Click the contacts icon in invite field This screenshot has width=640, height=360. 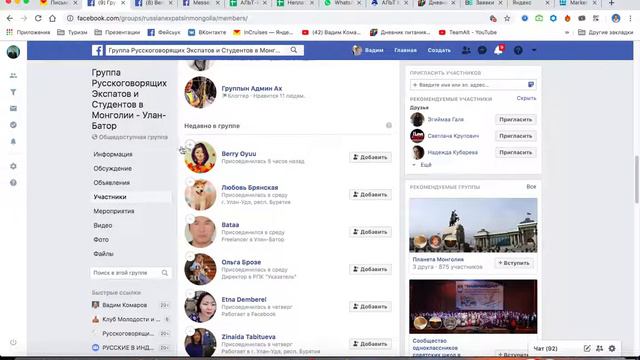(x=531, y=84)
